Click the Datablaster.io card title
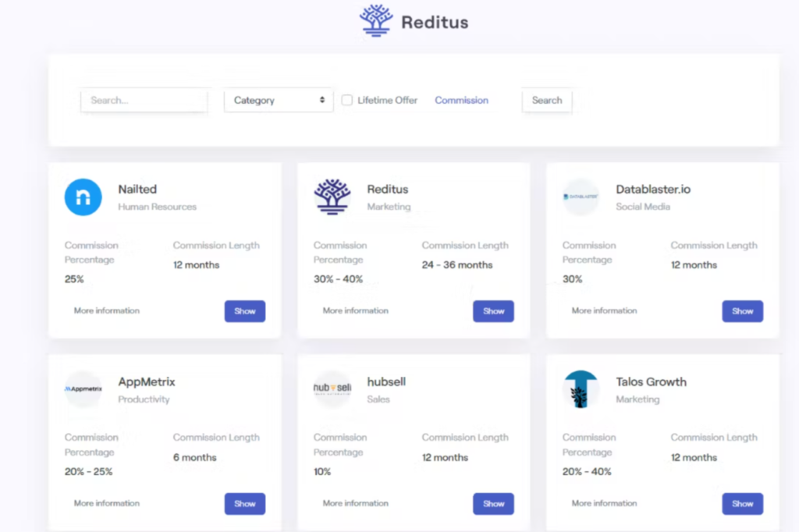 coord(653,189)
